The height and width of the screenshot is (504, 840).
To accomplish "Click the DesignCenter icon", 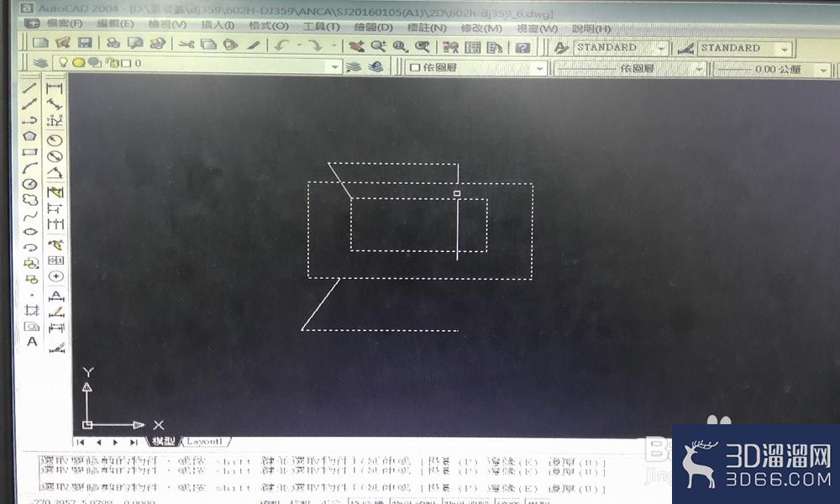I will point(472,48).
